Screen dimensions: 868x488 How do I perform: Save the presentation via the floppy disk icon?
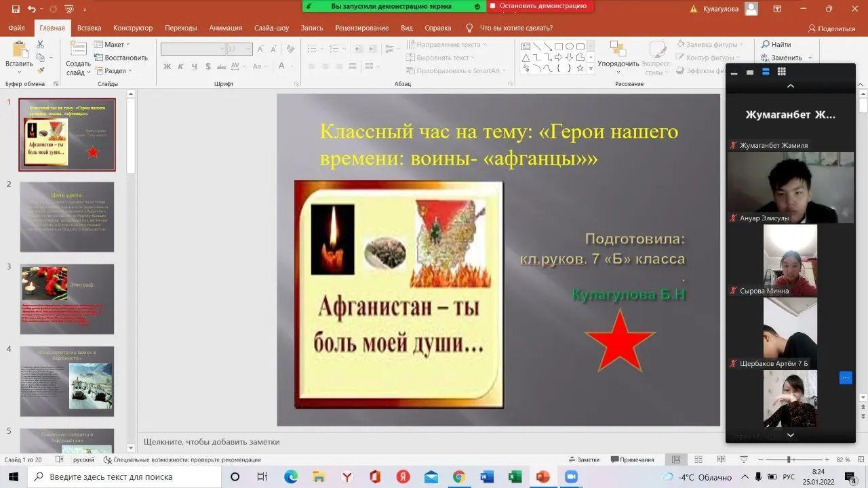(x=16, y=9)
